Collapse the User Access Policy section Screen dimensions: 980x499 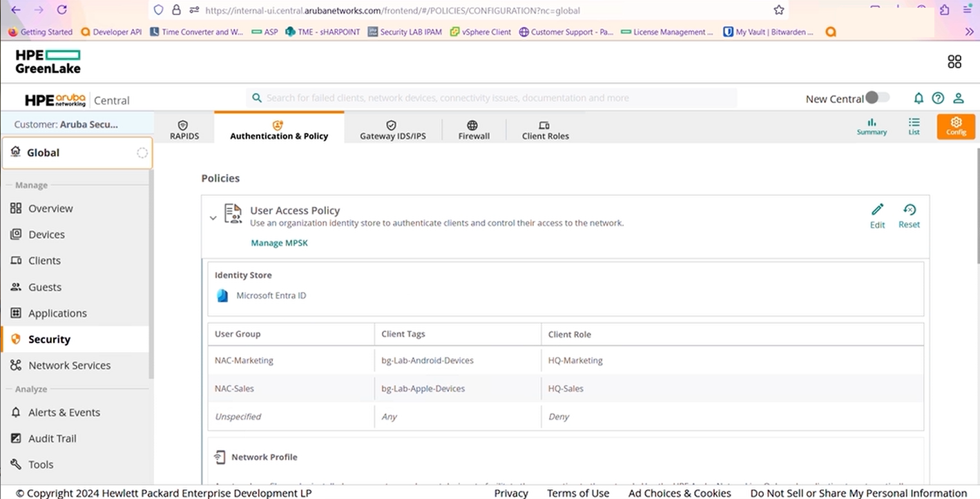coord(213,217)
